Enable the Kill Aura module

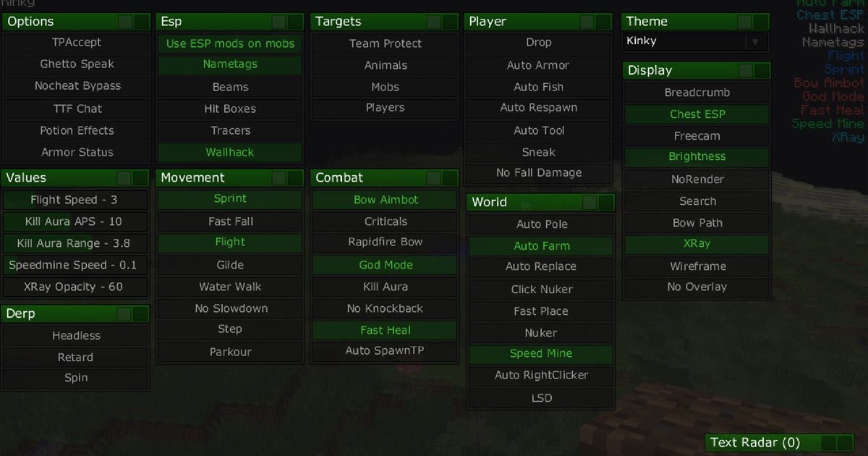click(x=386, y=287)
